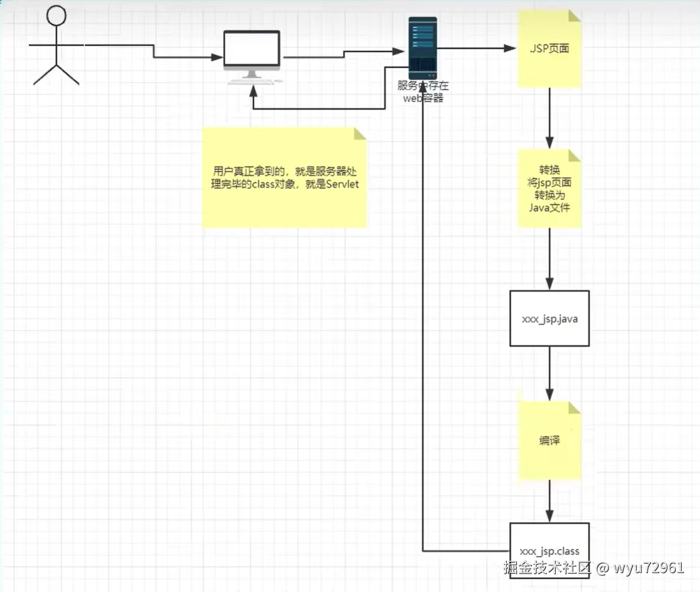Click the 服务内存在 web容器 label
The width and height of the screenshot is (700, 592).
[423, 92]
